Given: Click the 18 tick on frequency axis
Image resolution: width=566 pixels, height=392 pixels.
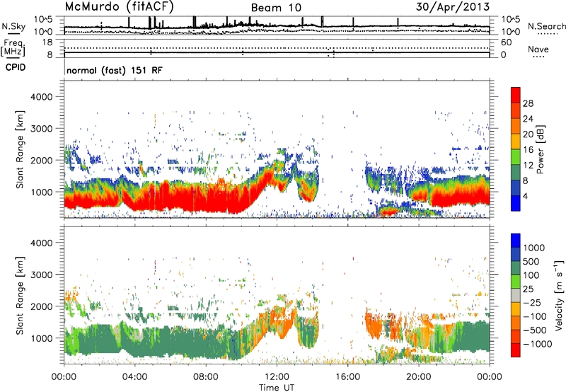Looking at the screenshot, I should [47, 42].
